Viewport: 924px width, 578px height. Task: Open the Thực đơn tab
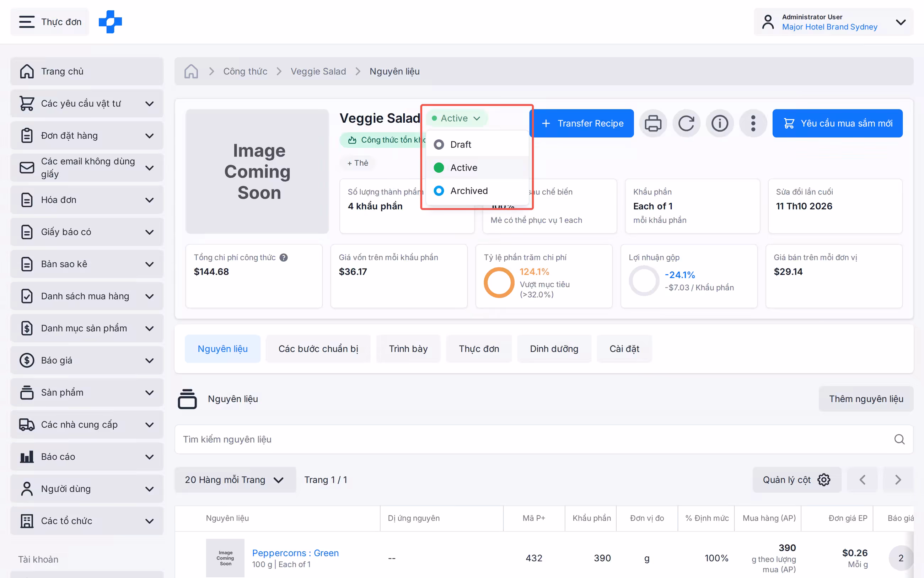[x=479, y=349]
